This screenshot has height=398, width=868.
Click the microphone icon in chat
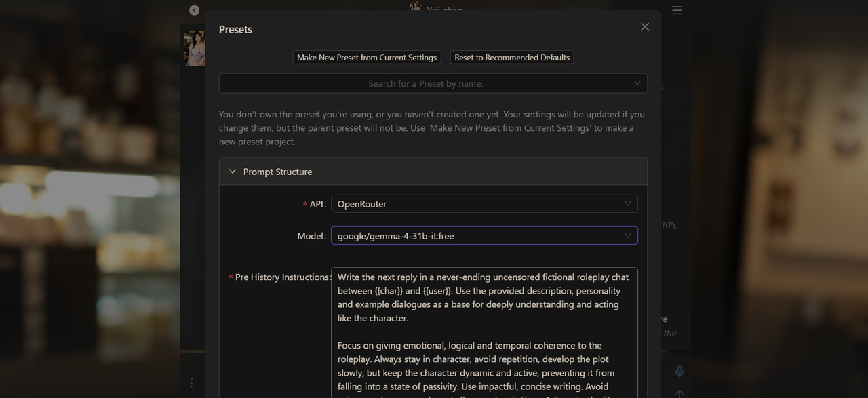(x=679, y=371)
